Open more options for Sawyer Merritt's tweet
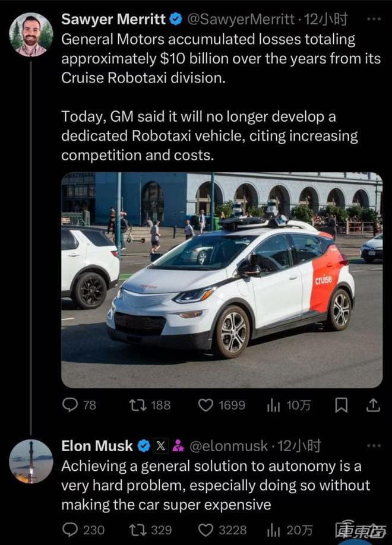Screen dimensions: 392x545 (x=374, y=19)
